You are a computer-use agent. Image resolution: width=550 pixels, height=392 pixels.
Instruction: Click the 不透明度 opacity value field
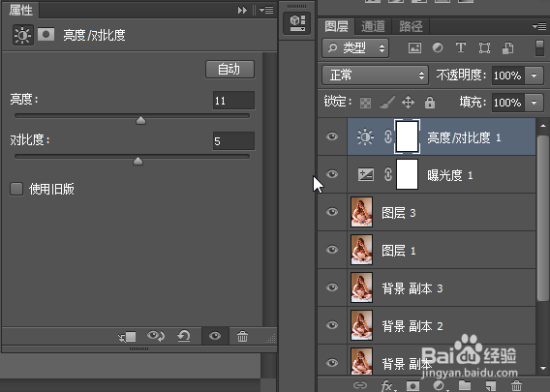pyautogui.click(x=508, y=75)
